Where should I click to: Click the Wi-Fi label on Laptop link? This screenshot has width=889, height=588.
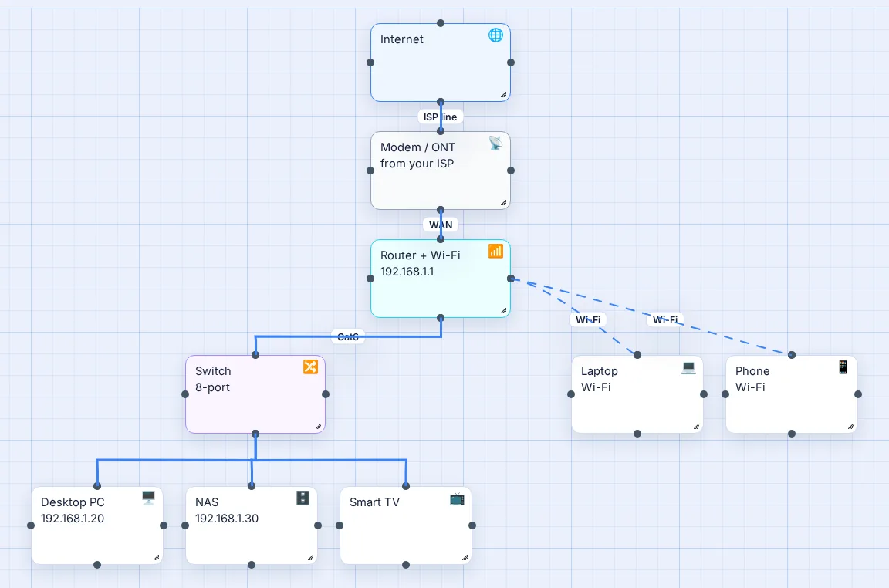pos(588,319)
